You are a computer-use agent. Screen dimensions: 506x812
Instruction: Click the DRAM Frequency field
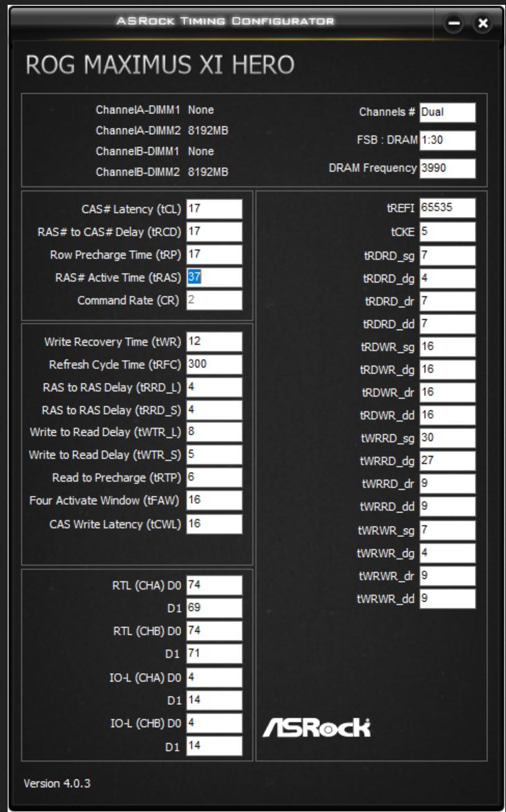[x=447, y=168]
